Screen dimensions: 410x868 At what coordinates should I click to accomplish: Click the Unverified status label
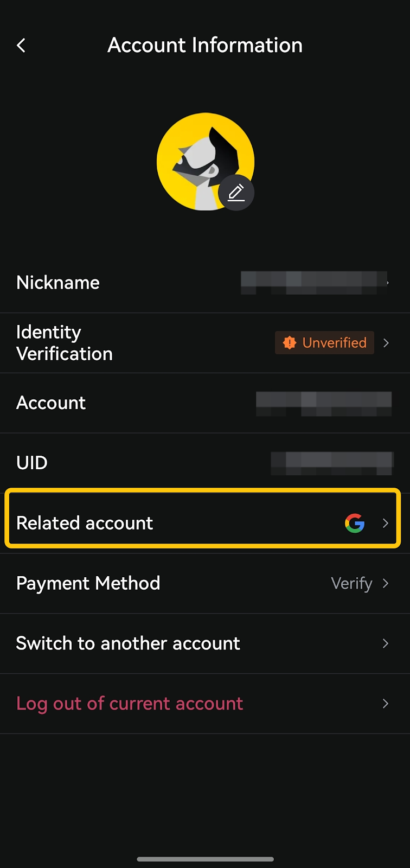334,343
